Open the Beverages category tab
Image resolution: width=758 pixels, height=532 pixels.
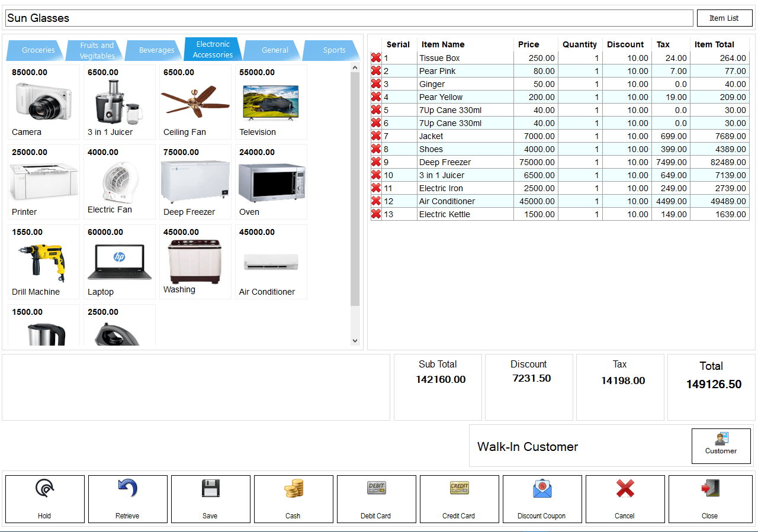(156, 50)
